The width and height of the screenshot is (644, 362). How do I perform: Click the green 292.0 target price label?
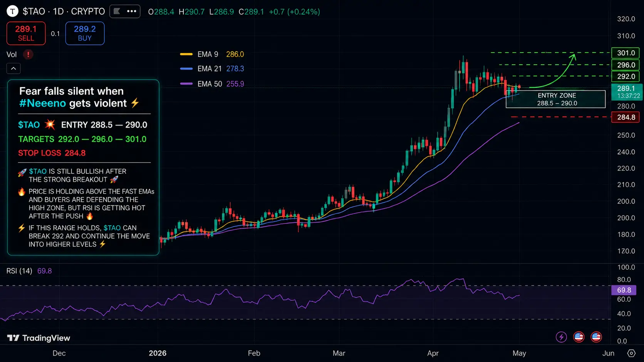pyautogui.click(x=626, y=77)
